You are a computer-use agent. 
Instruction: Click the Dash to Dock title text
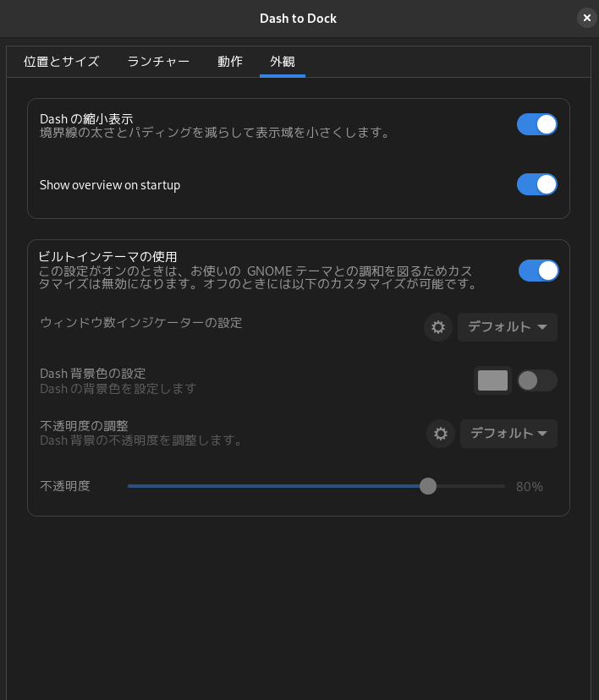pyautogui.click(x=299, y=19)
